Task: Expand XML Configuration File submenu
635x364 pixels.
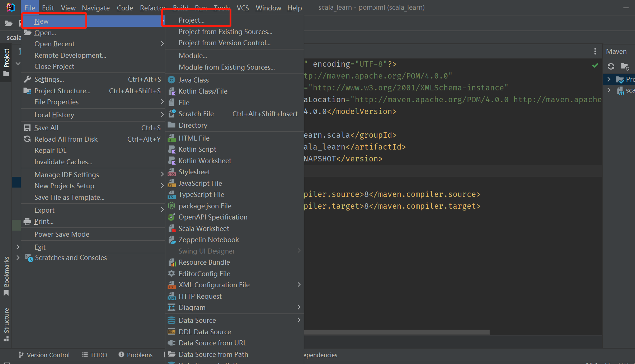Action: (235, 285)
